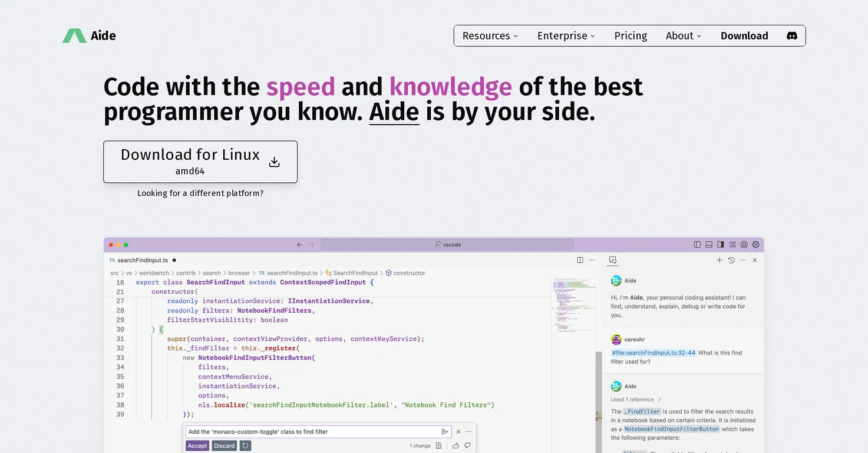Click 'contrib' in the breadcrumb path
This screenshot has height=453, width=868.
186,273
